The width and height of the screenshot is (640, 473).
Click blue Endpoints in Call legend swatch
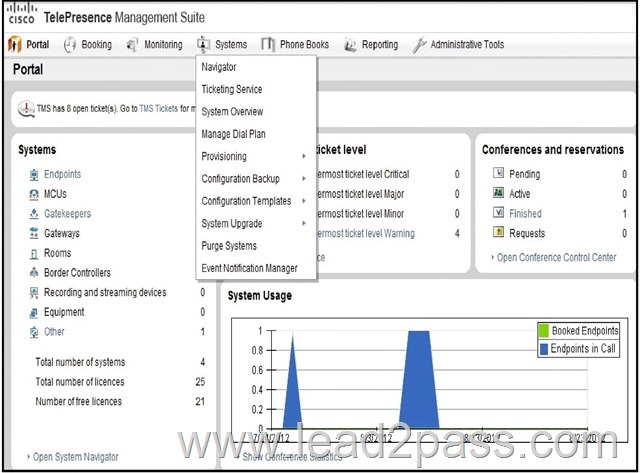coord(544,349)
